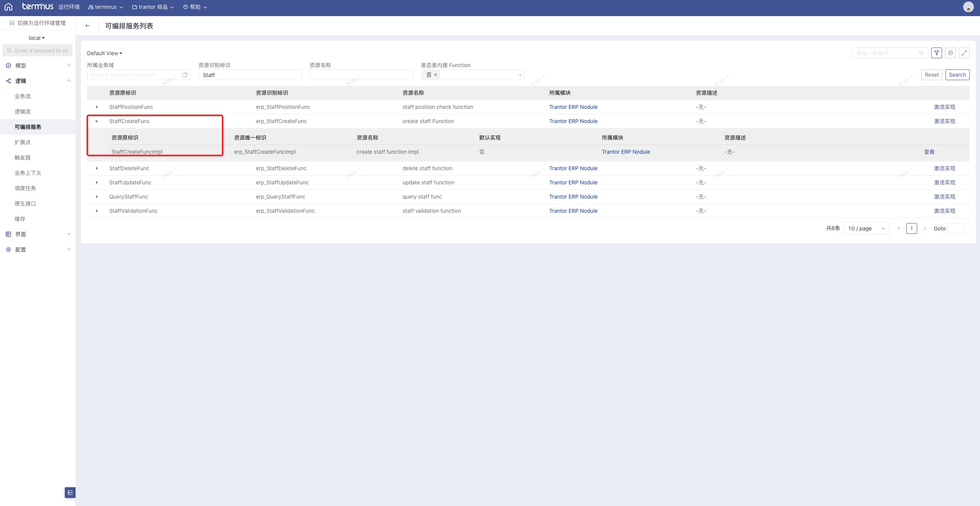Expand the StaffPositionFunc row

click(x=97, y=107)
